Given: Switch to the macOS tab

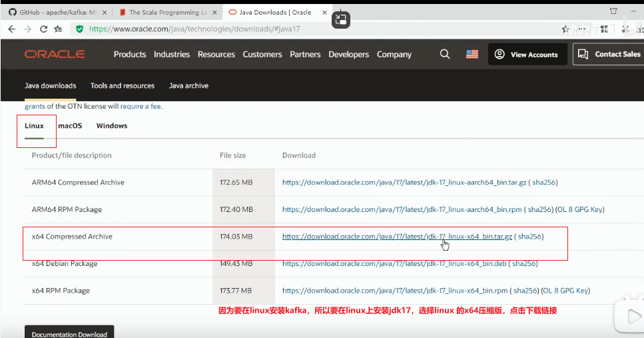Looking at the screenshot, I should tap(70, 126).
